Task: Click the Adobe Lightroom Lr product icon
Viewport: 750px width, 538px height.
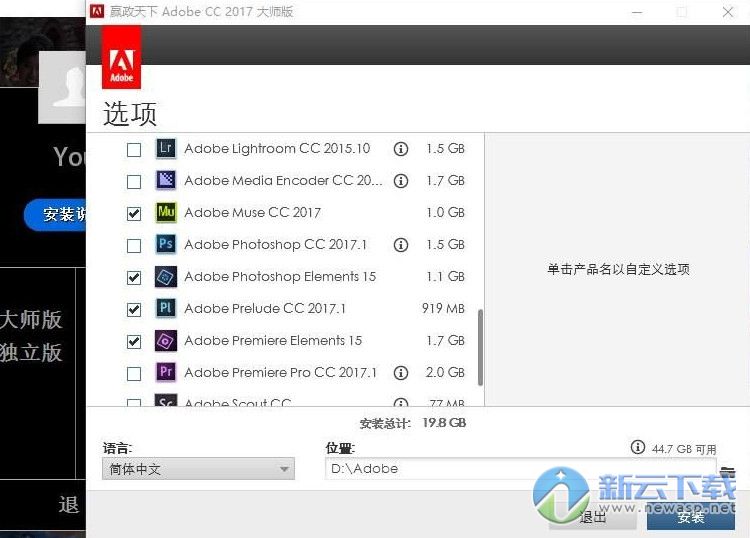Action: 165,148
